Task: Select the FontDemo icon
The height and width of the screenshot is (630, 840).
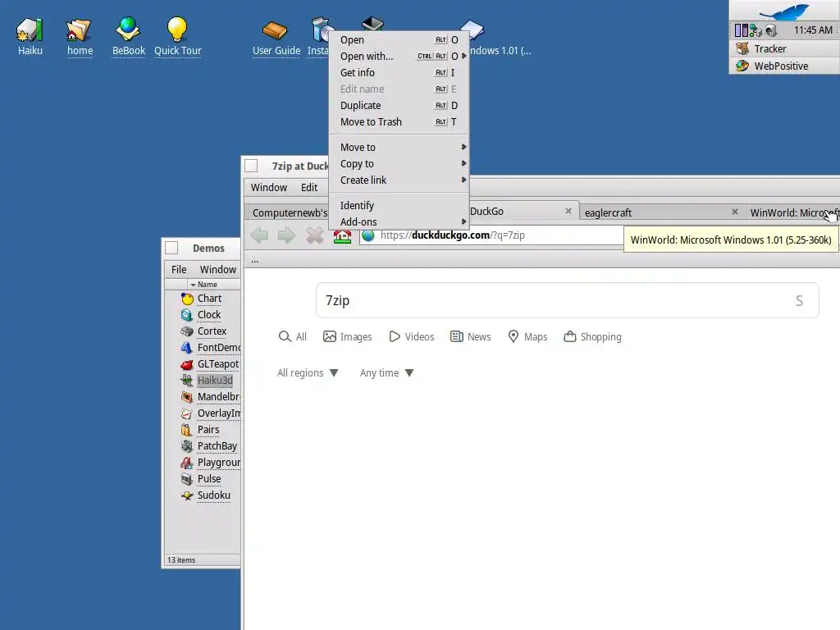Action: [x=187, y=348]
